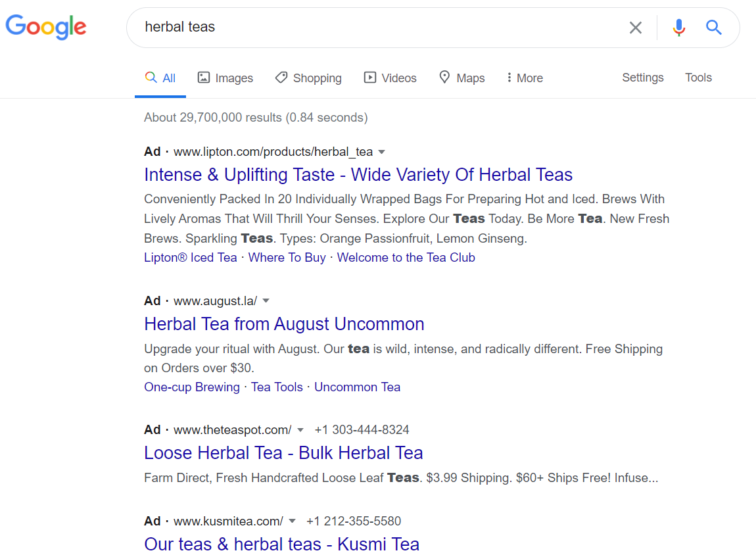The width and height of the screenshot is (756, 557).
Task: Open the Kusmi Tea ad headline
Action: point(281,544)
